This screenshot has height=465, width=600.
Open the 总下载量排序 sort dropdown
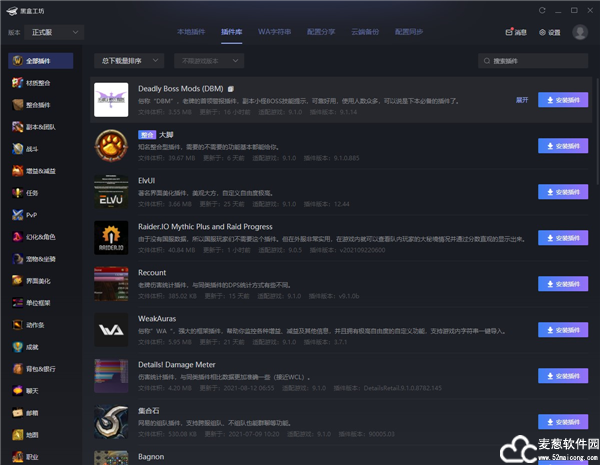[129, 61]
